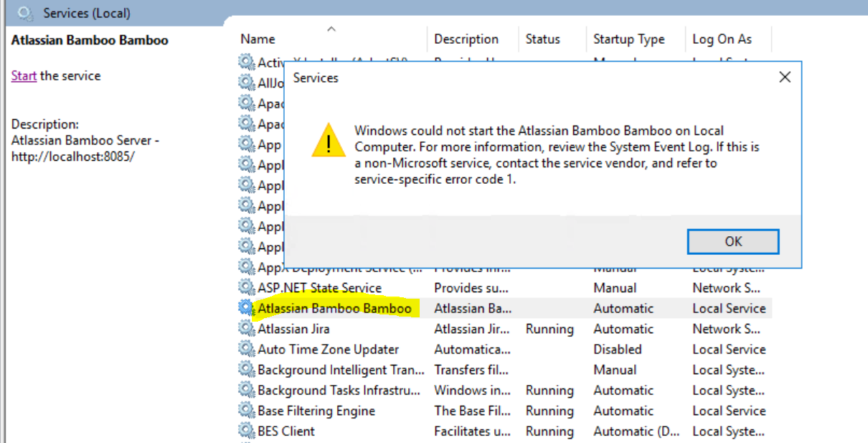This screenshot has height=443, width=868.
Task: Click the The Base Fil... description cell
Action: click(471, 411)
